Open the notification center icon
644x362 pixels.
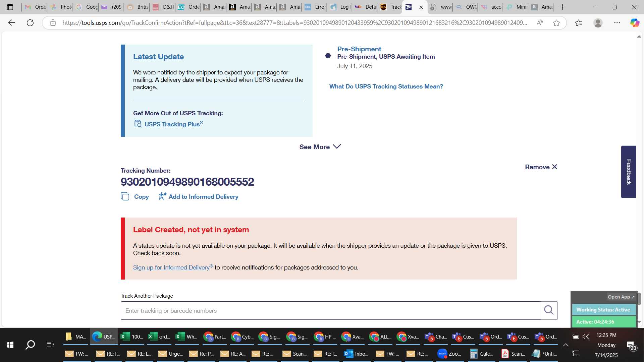click(x=631, y=346)
